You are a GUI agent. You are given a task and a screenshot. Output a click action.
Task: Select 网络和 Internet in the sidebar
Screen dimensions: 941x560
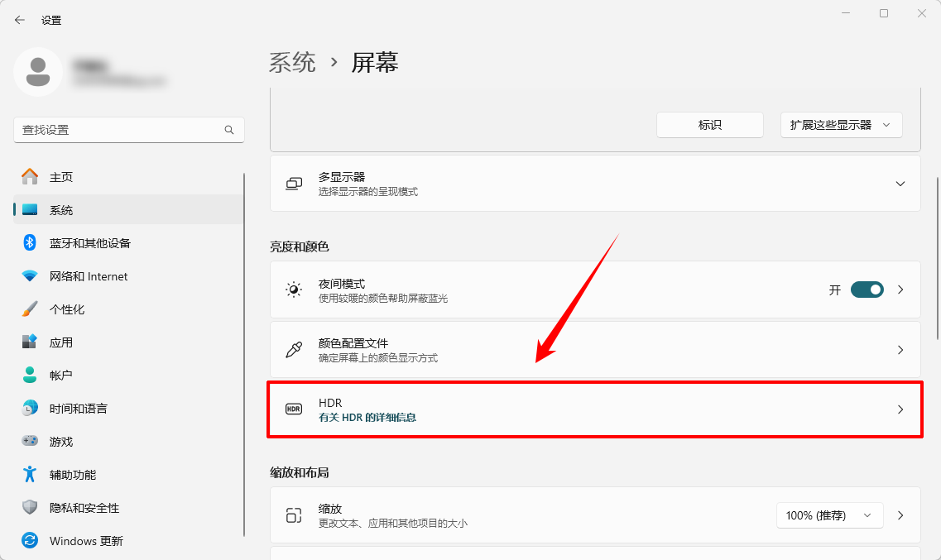(128, 275)
